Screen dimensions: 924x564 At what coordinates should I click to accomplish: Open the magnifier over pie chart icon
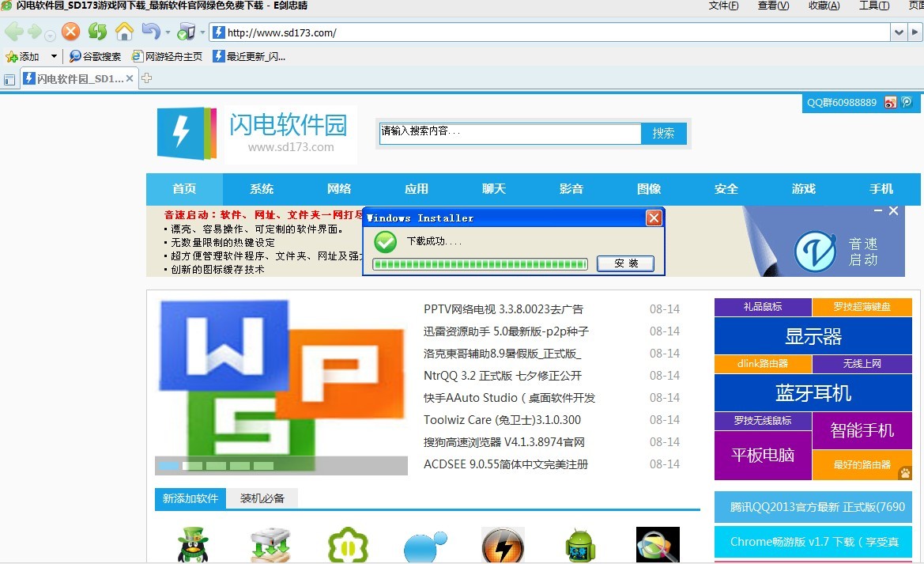pos(658,544)
